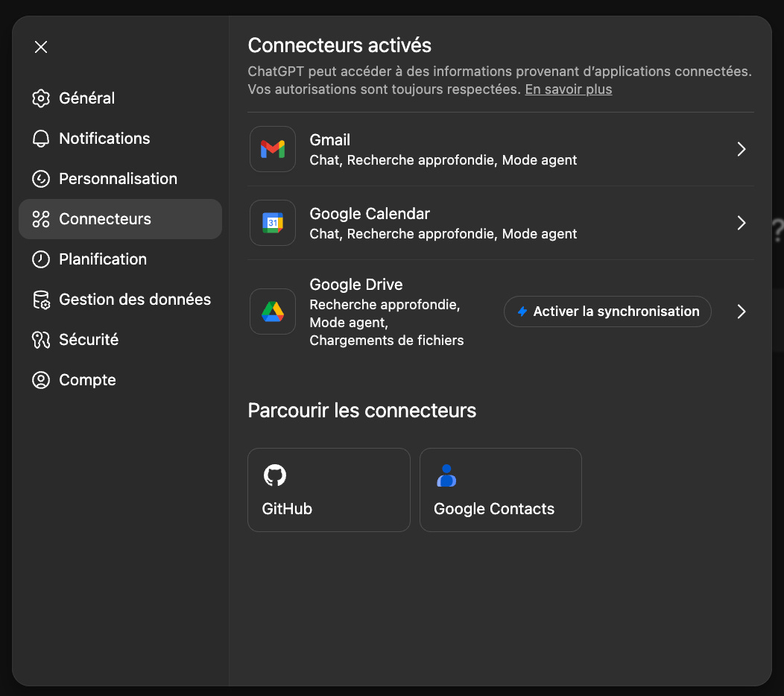Screen dimensions: 784x696
Task: Expand Google Calendar connector chevron
Action: coord(742,223)
